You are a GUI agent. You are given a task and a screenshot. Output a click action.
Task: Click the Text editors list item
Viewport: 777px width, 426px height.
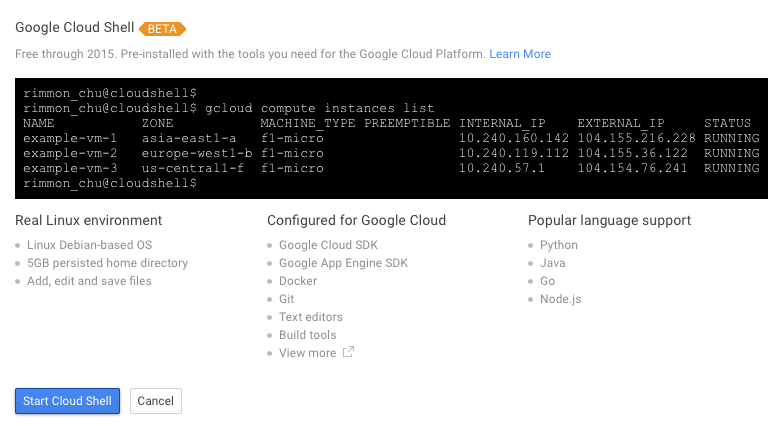[311, 317]
